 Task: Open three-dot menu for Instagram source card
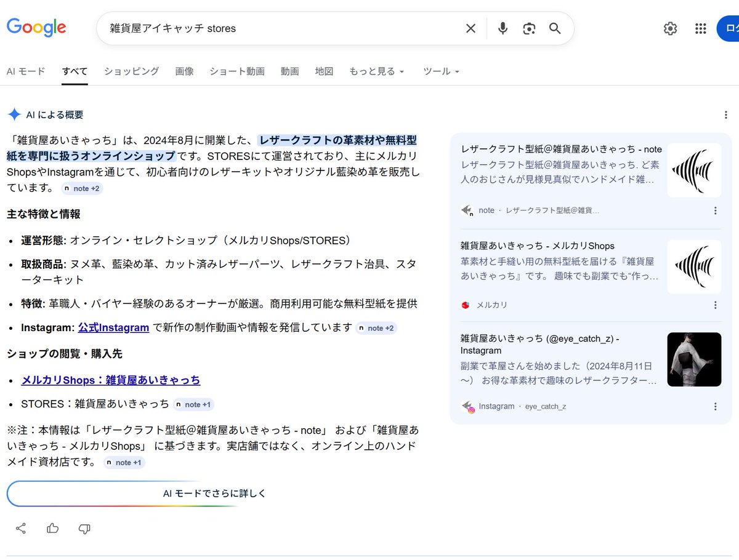tap(715, 406)
